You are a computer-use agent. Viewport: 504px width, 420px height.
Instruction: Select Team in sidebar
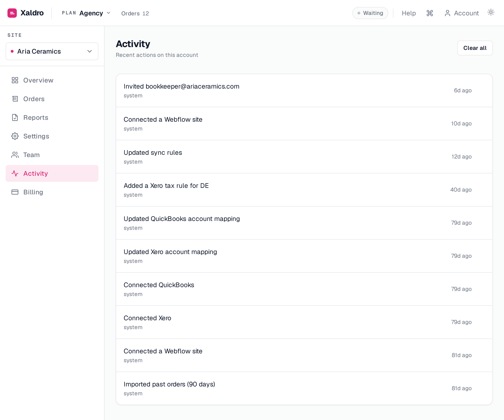point(52,155)
